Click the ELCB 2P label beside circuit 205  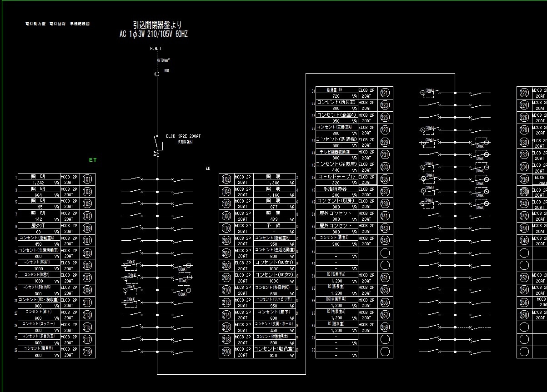tap(70, 263)
